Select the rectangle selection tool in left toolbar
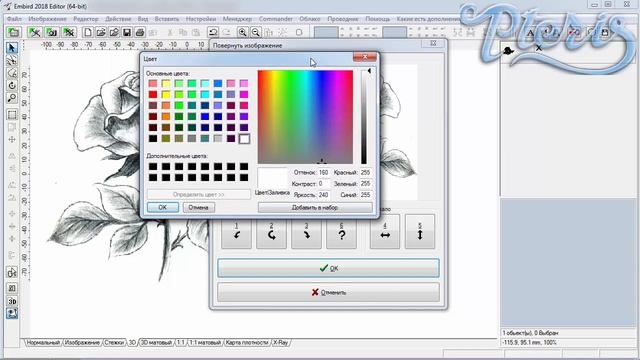 (12, 114)
